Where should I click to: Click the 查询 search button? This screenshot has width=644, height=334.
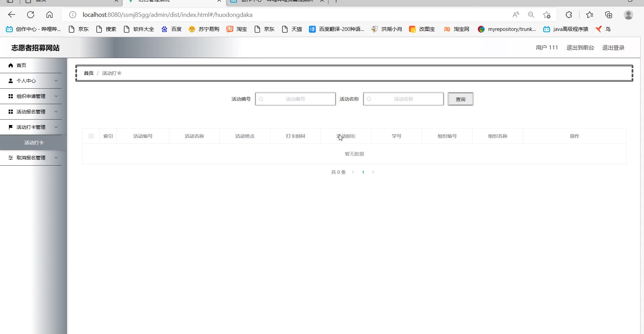[461, 99]
